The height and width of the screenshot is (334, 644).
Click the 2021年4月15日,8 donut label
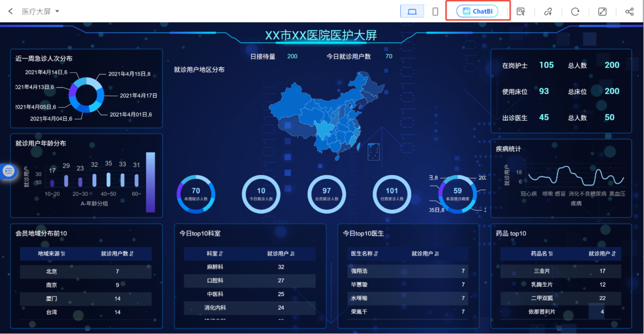click(x=129, y=74)
